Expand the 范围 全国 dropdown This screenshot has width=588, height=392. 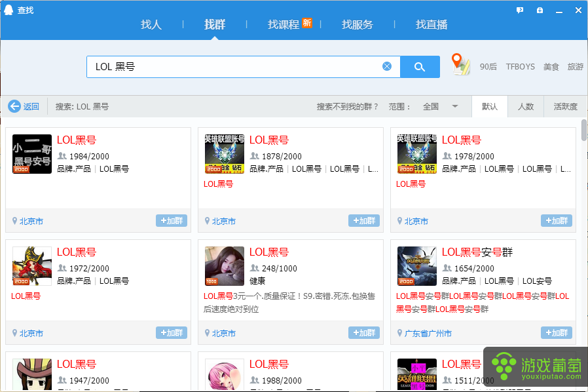coord(440,107)
